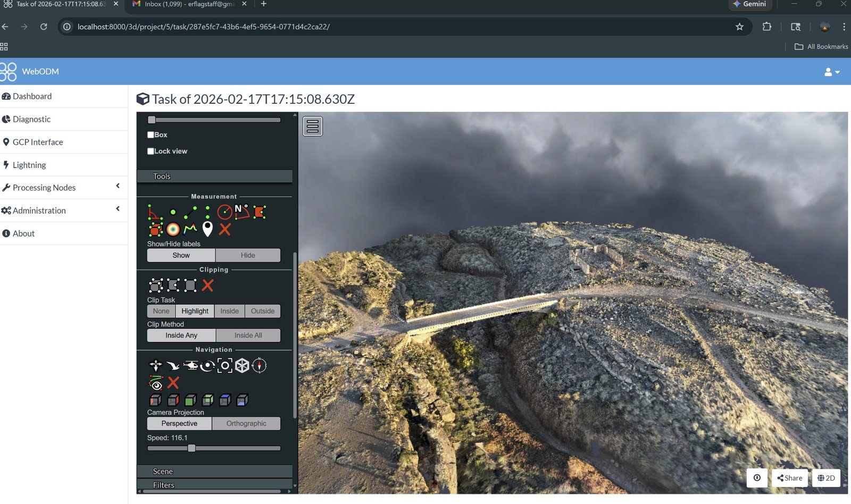Activate the Volume measurement tool
This screenshot has height=504, width=851.
156,229
